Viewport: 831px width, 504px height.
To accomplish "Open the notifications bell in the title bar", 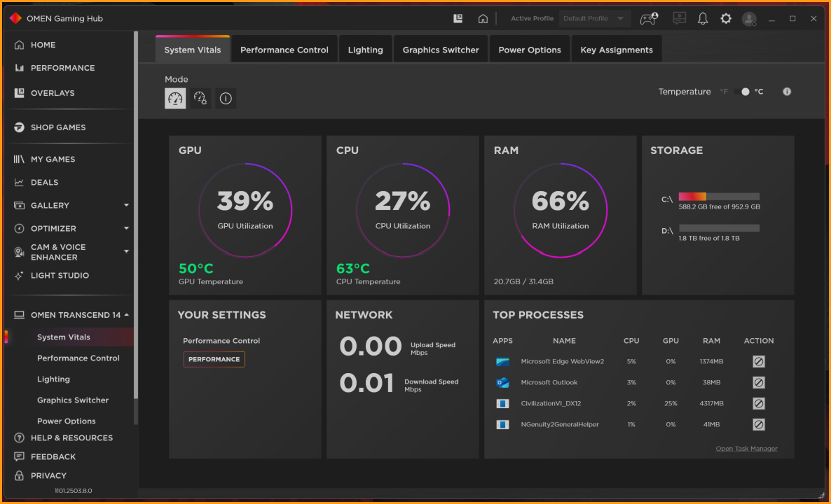I will pyautogui.click(x=703, y=19).
